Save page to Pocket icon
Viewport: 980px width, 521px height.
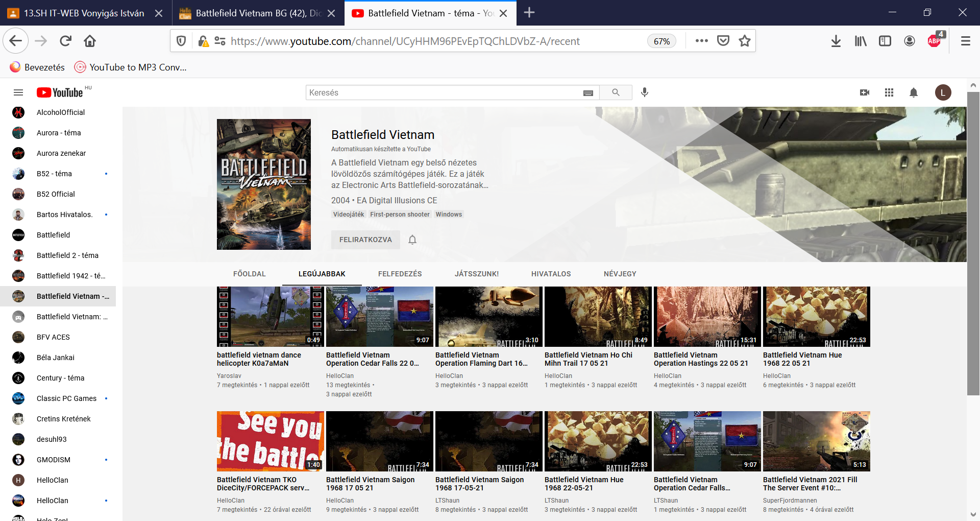pyautogui.click(x=723, y=41)
